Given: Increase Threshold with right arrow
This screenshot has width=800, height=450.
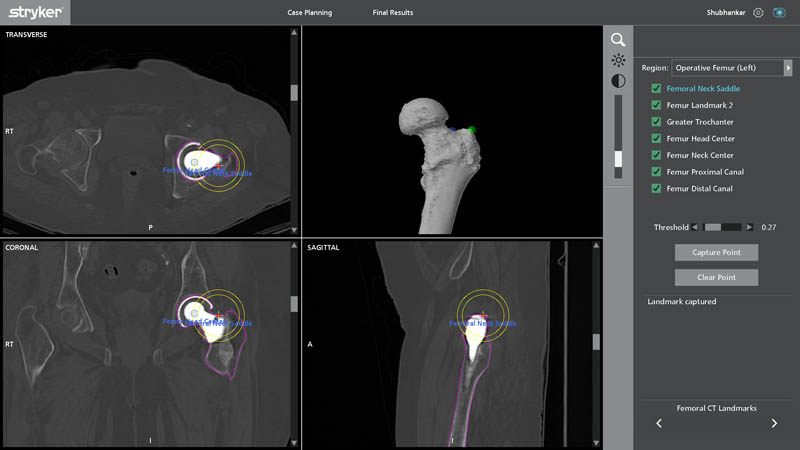Looking at the screenshot, I should click(749, 227).
